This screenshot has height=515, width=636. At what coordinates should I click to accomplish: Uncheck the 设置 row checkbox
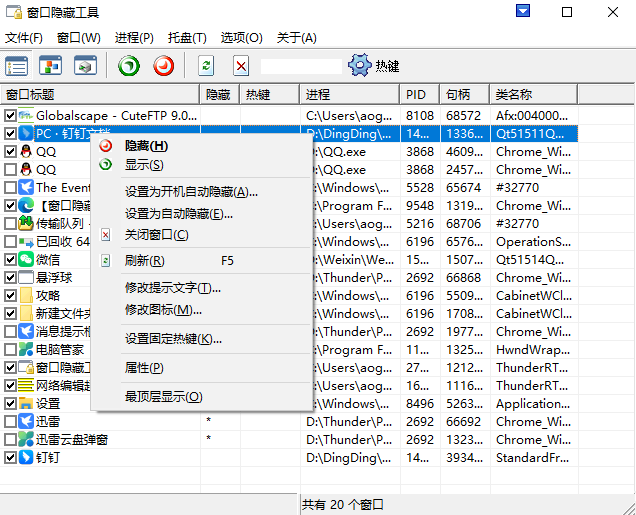tap(10, 403)
